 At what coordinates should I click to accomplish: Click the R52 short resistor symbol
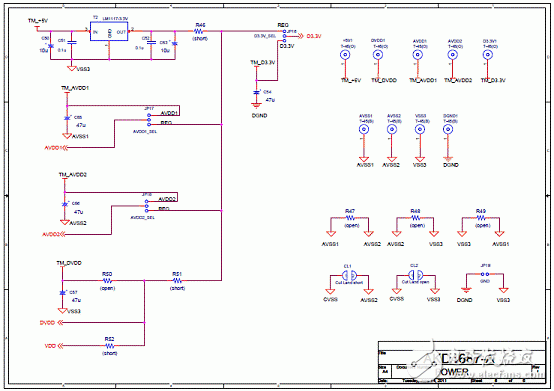110,346
